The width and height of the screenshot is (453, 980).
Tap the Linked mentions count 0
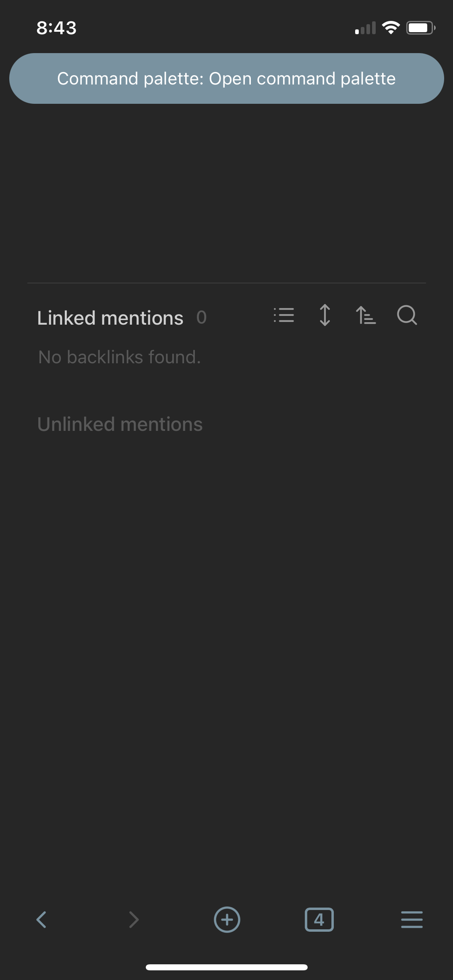201,318
